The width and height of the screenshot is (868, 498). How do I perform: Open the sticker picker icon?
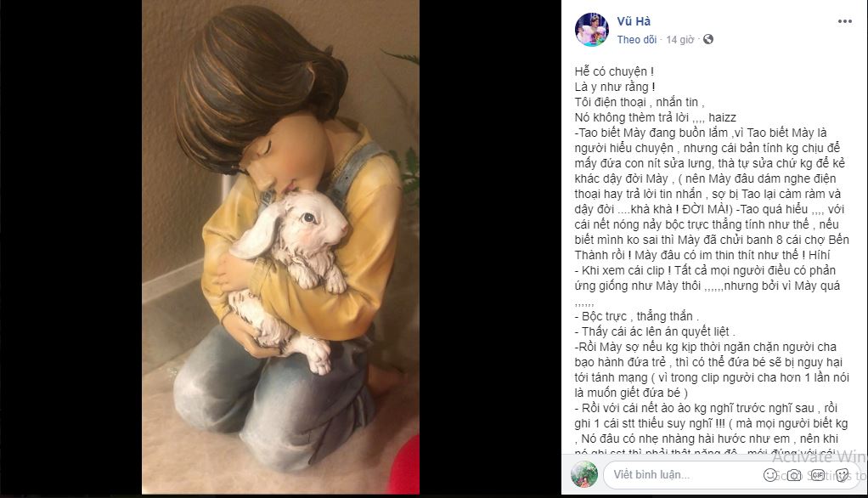[842, 475]
